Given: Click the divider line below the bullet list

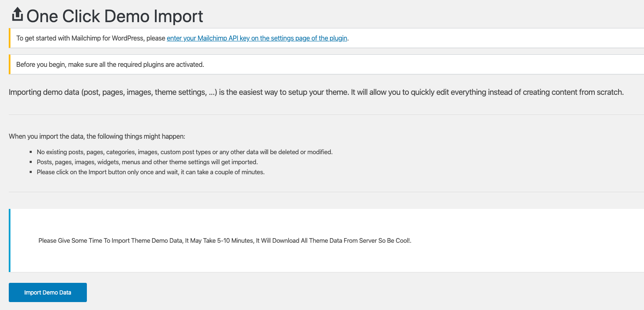Looking at the screenshot, I should [x=326, y=192].
